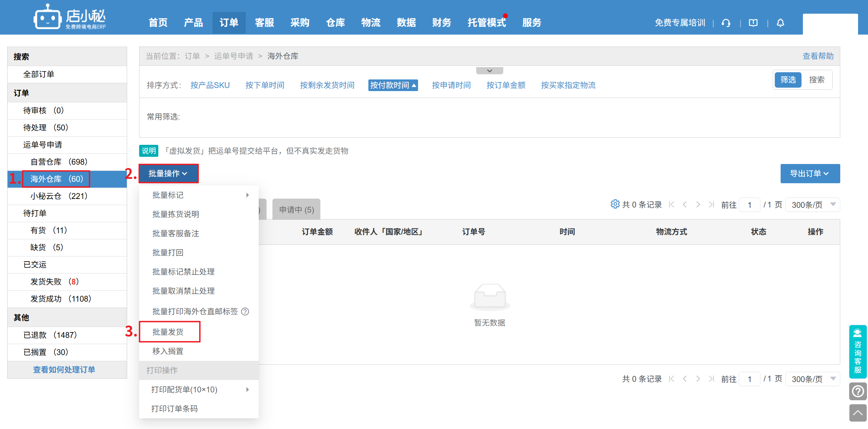The height and width of the screenshot is (429, 868).
Task: Expand the collapsed filter panel chevron
Action: point(489,71)
